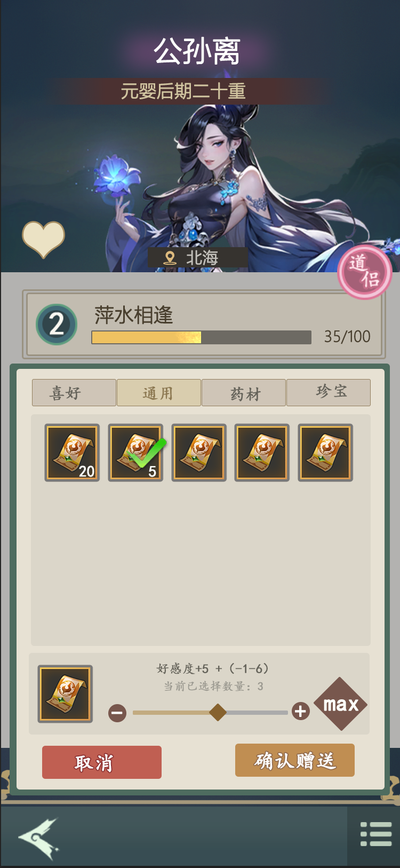Image resolution: width=400 pixels, height=868 pixels.
Task: Deselect the checked scroll item with quantity 5
Action: pyautogui.click(x=135, y=453)
